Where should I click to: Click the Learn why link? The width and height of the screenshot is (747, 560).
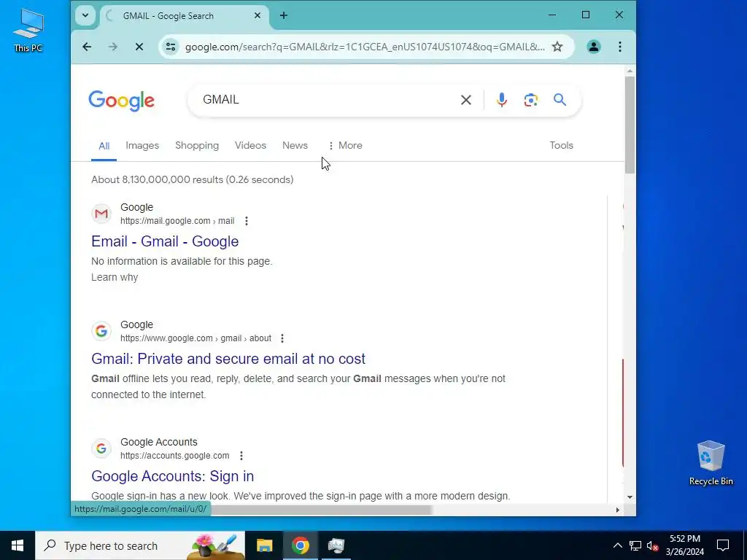[x=115, y=277]
